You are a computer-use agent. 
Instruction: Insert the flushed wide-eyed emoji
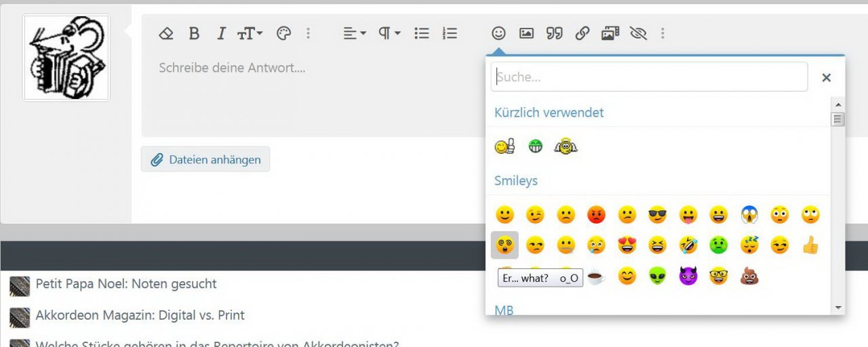[780, 216]
